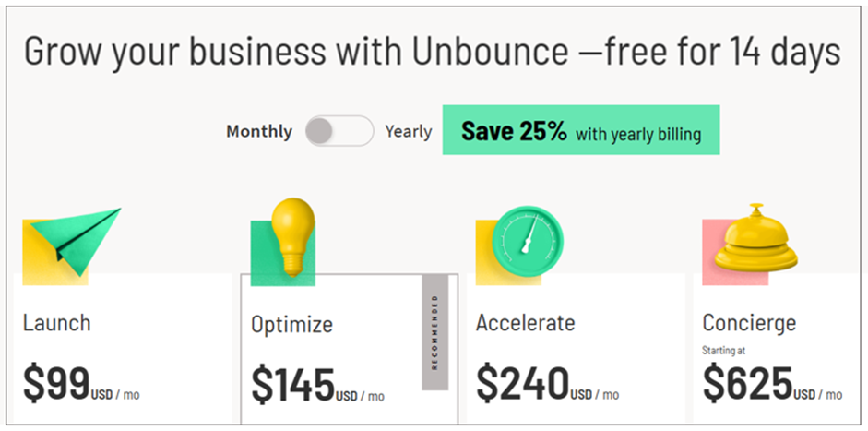
Task: Select the Monthly billing label
Action: (x=258, y=132)
